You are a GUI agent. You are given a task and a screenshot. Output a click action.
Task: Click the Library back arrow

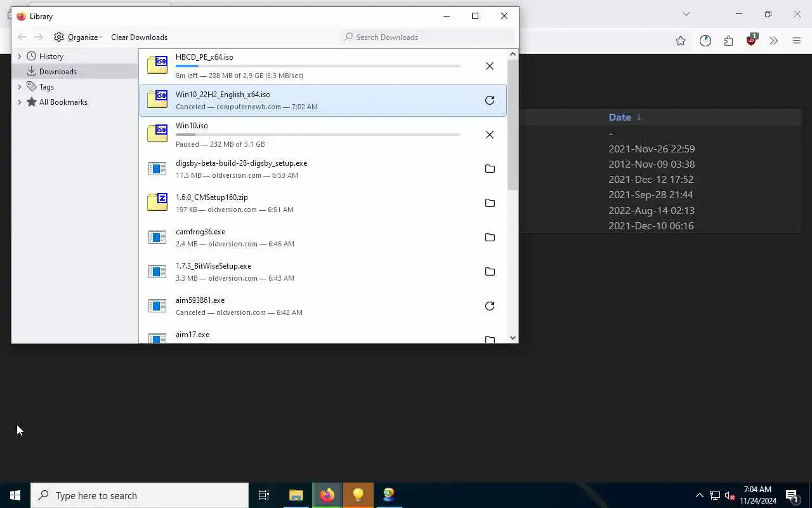point(22,37)
